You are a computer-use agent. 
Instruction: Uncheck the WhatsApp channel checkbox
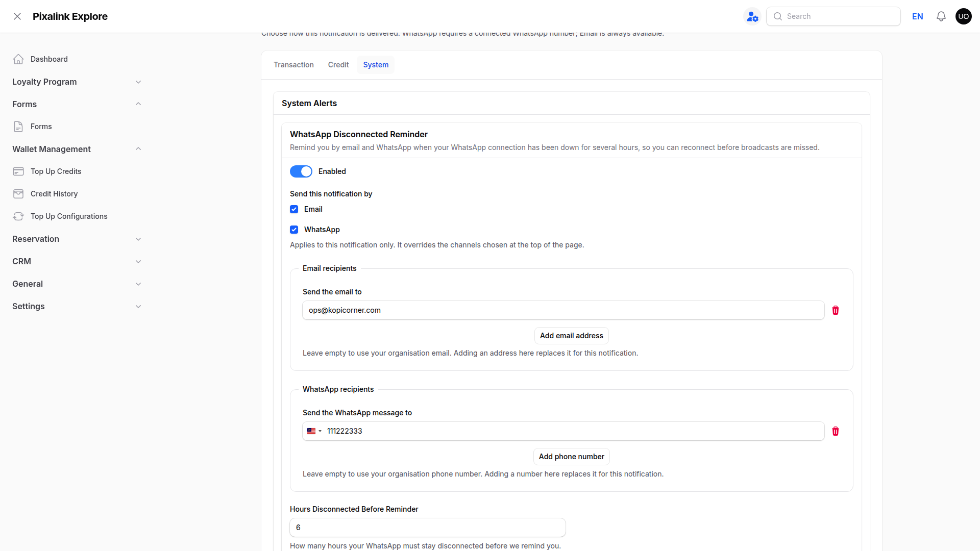coord(294,230)
